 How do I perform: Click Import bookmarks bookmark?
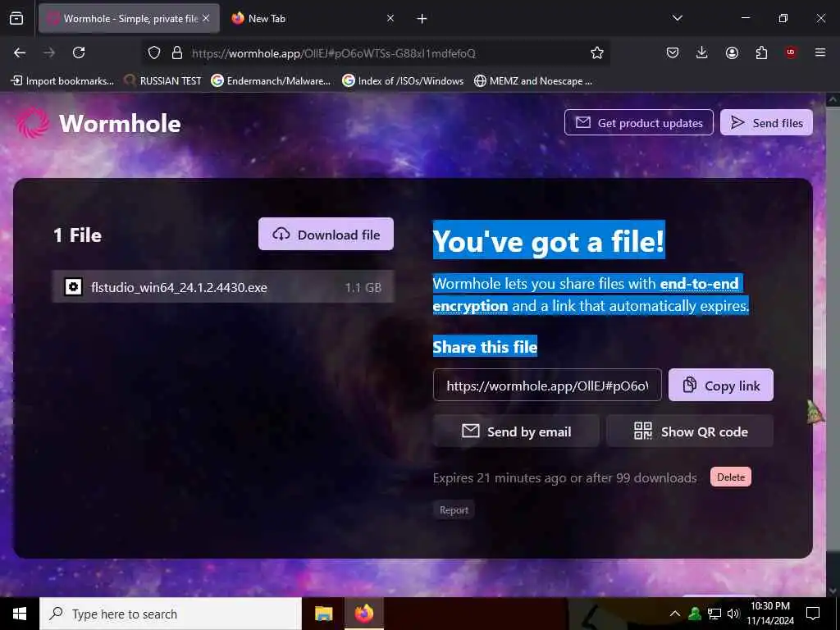[x=62, y=81]
